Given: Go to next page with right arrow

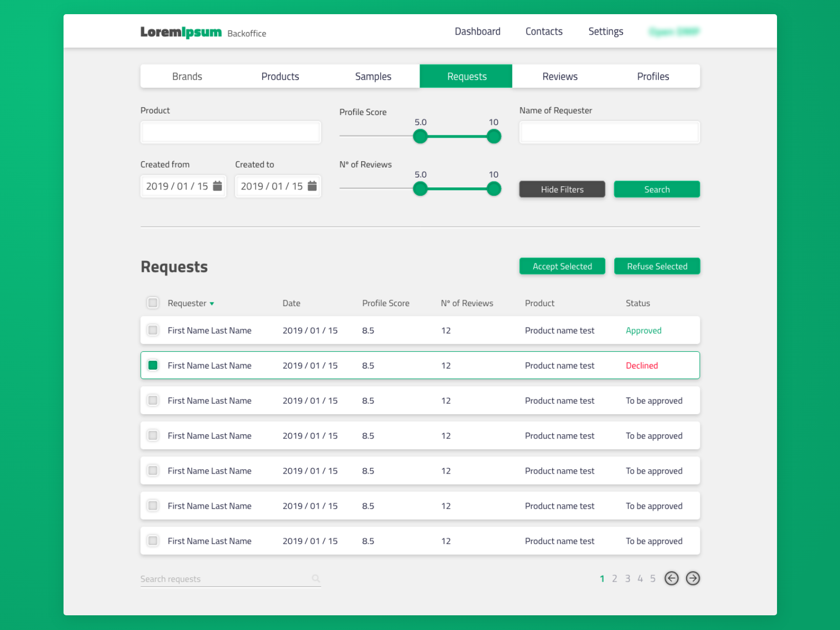Looking at the screenshot, I should click(693, 578).
